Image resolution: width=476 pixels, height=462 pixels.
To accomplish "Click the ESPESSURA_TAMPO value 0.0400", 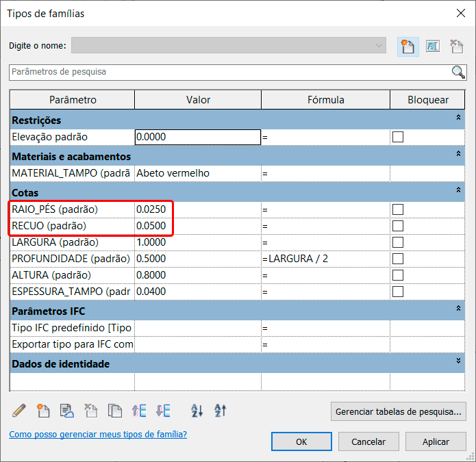I will pos(198,292).
